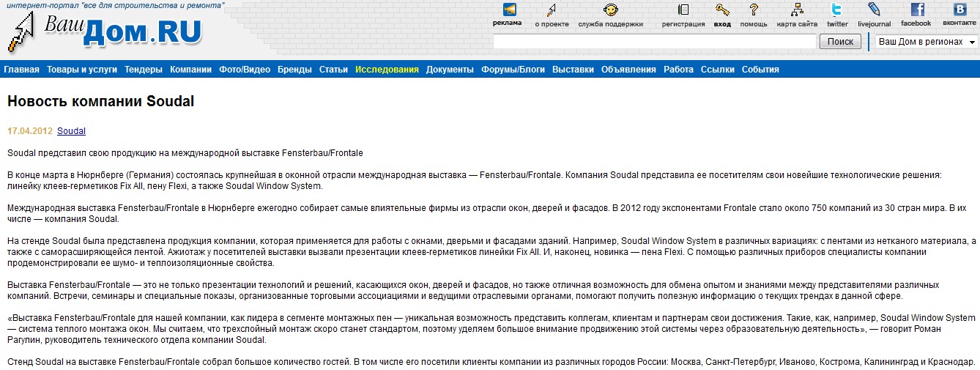
Task: Open the ВКонтакте icon
Action: [x=959, y=10]
